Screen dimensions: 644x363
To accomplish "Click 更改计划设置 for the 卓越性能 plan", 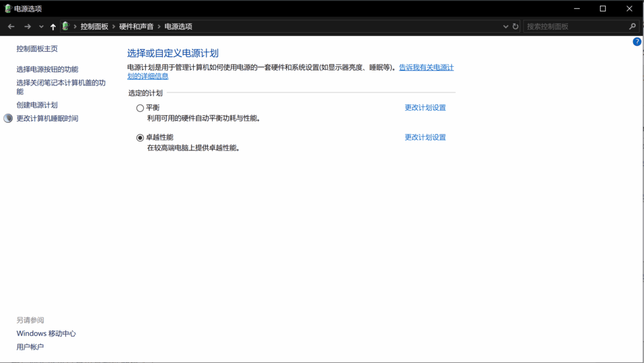I will (x=425, y=137).
